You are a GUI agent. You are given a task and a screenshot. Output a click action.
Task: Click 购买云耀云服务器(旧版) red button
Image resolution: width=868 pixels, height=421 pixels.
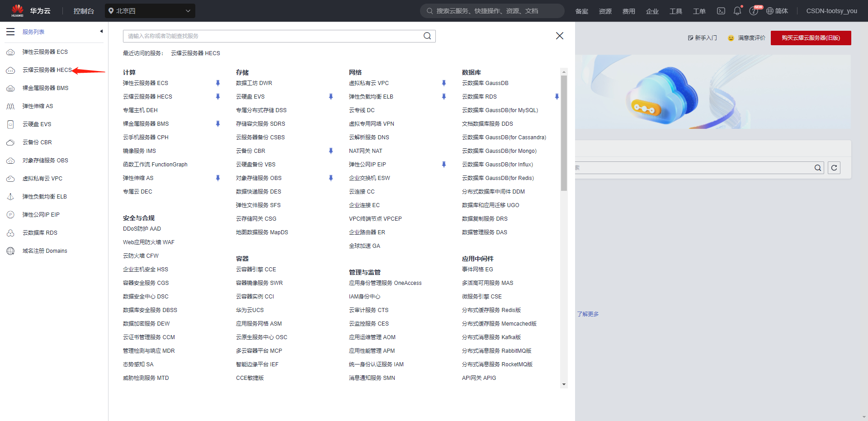click(811, 38)
